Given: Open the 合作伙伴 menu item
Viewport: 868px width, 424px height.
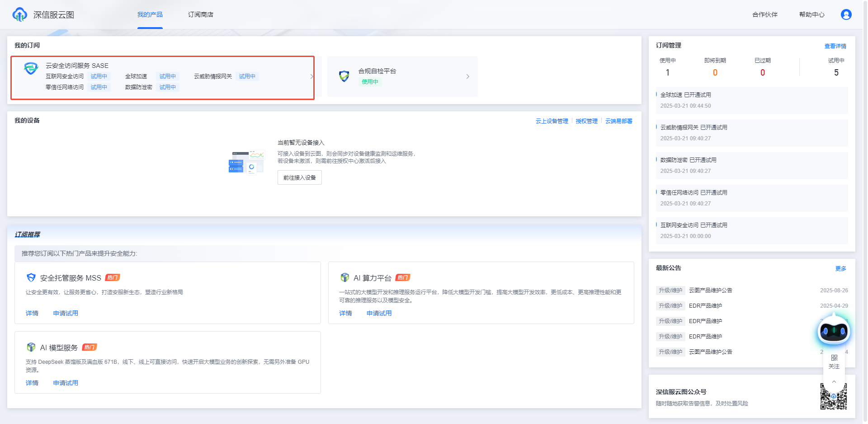Looking at the screenshot, I should (x=765, y=14).
